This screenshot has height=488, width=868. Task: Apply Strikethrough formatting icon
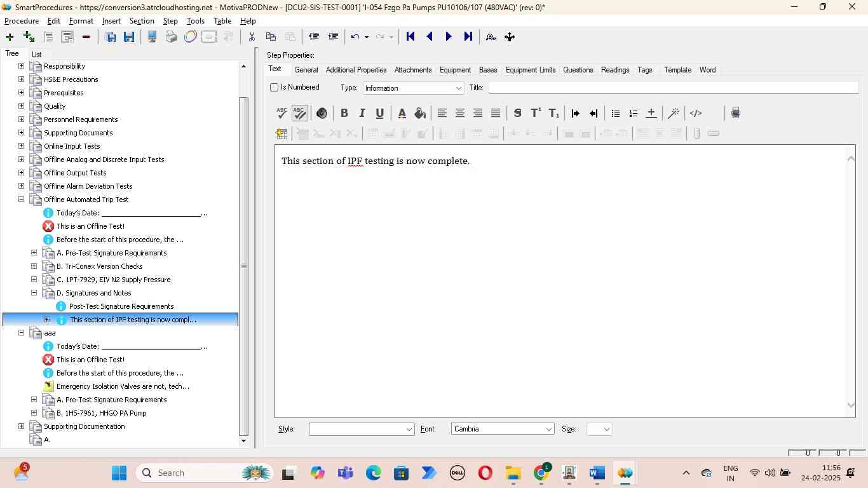pyautogui.click(x=517, y=113)
